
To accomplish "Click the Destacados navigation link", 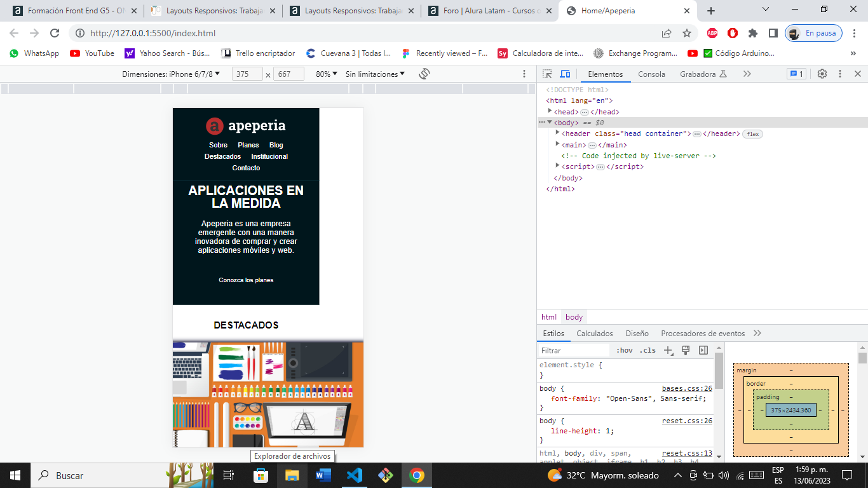I will (222, 156).
